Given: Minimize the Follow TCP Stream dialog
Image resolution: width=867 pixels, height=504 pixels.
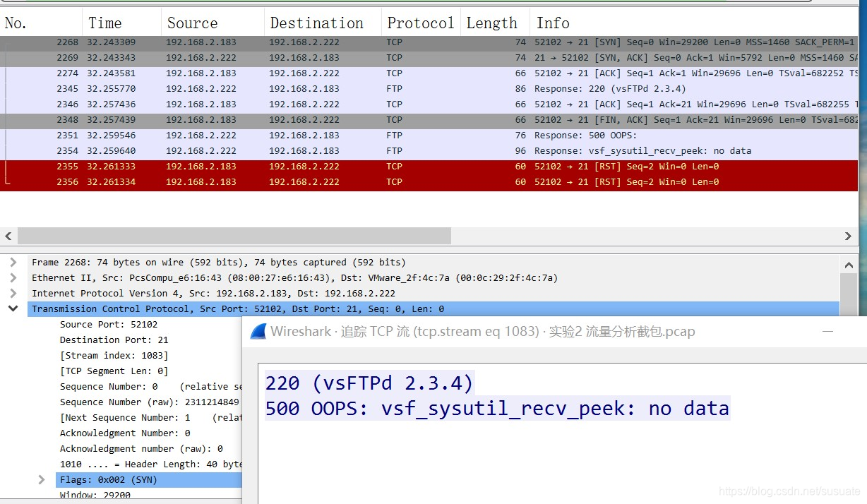Looking at the screenshot, I should [x=828, y=331].
